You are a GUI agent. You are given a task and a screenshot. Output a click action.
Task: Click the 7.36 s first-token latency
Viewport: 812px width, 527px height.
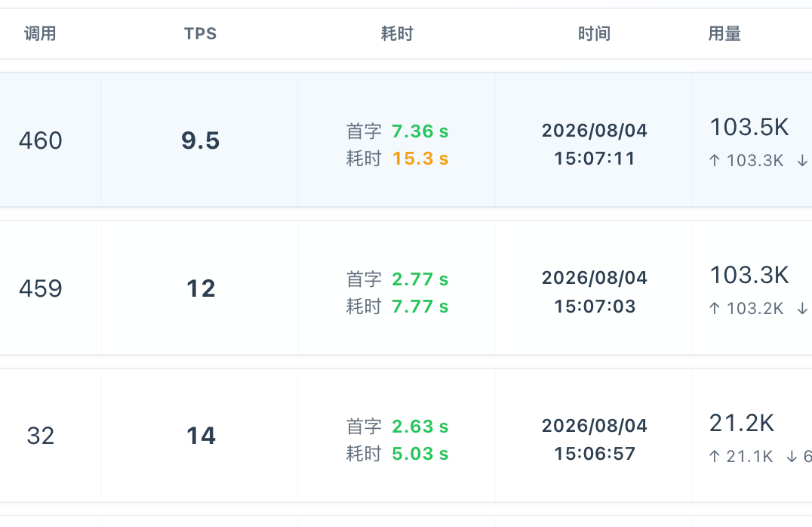(420, 131)
